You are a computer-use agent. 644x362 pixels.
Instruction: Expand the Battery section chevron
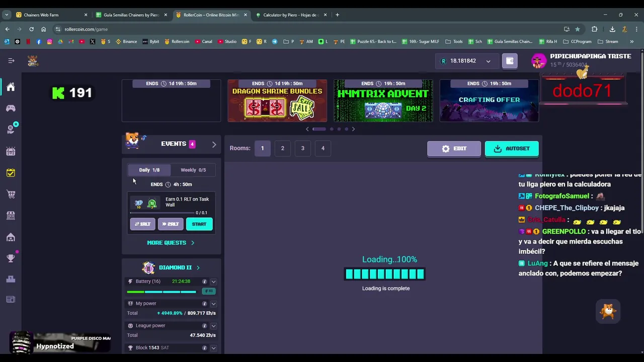point(213,282)
